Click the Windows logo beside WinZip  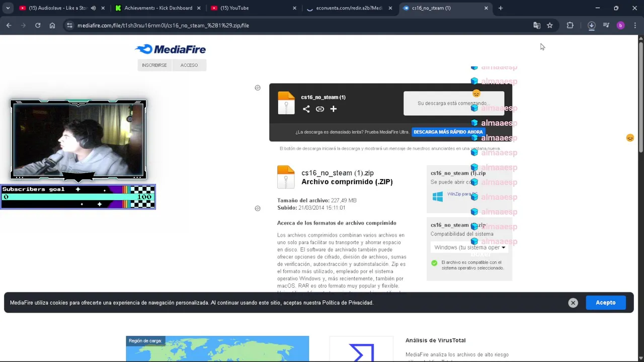point(438,197)
